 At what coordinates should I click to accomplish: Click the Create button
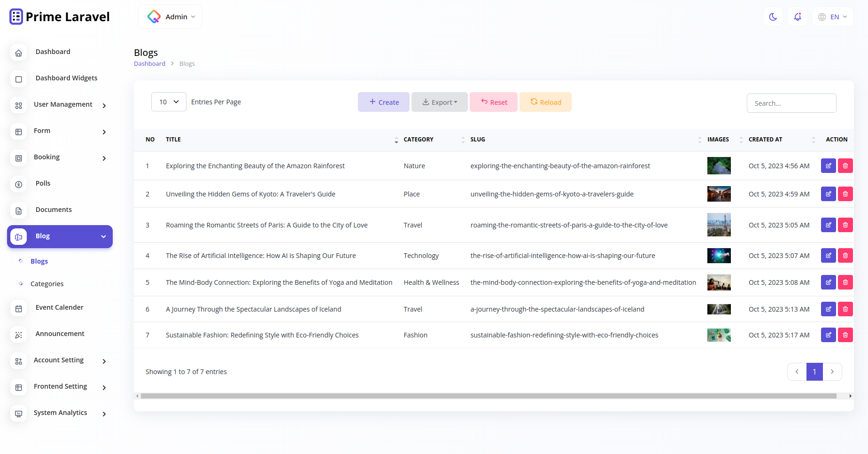[x=383, y=102]
